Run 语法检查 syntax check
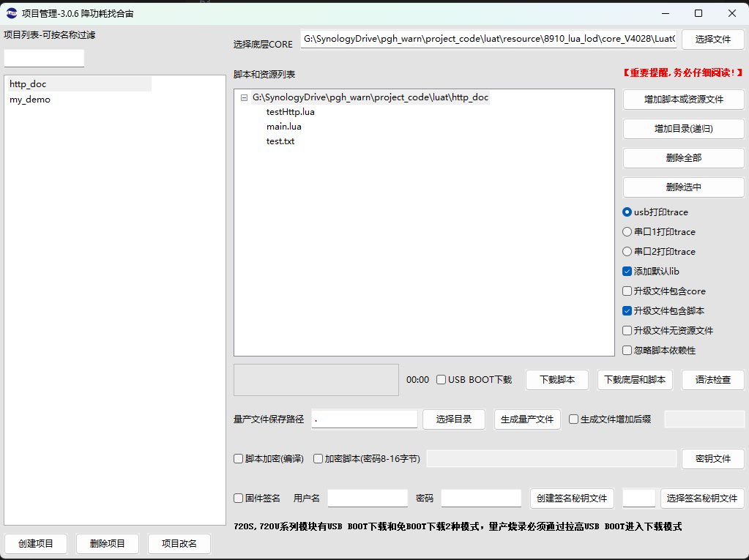Image resolution: width=749 pixels, height=560 pixels. (712, 380)
